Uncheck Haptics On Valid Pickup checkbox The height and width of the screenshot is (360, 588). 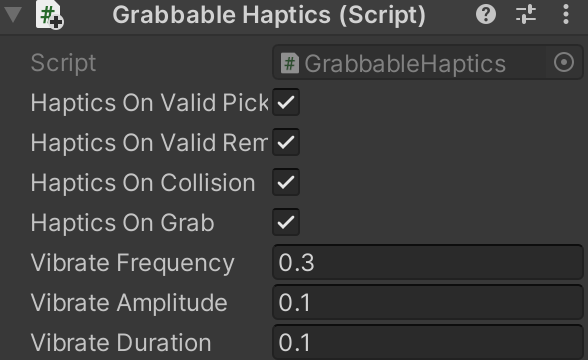286,102
